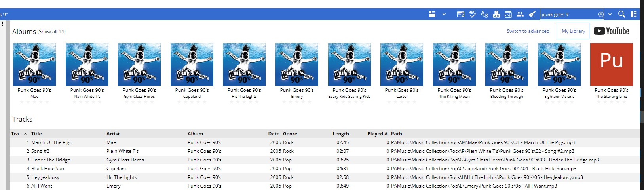This screenshot has height=190, width=644.
Task: Click the path ending '01 - March Of The Pigs.mp3'
Action: pos(483,142)
